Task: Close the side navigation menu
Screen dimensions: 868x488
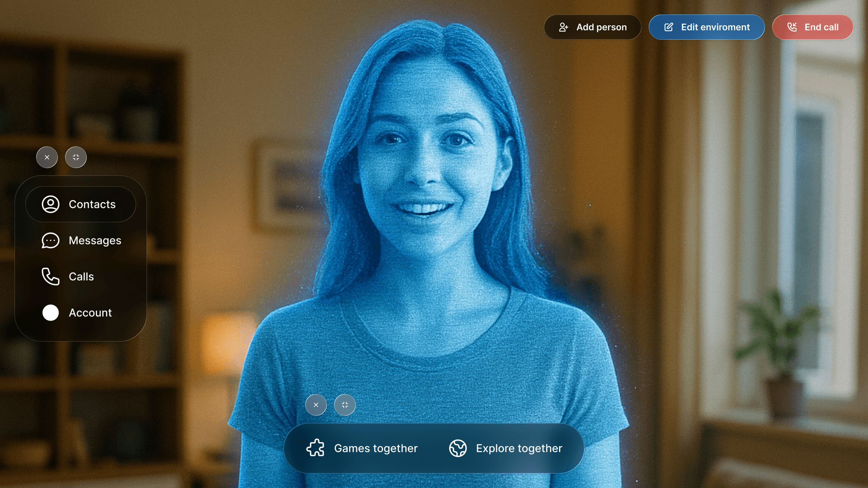Action: point(47,157)
